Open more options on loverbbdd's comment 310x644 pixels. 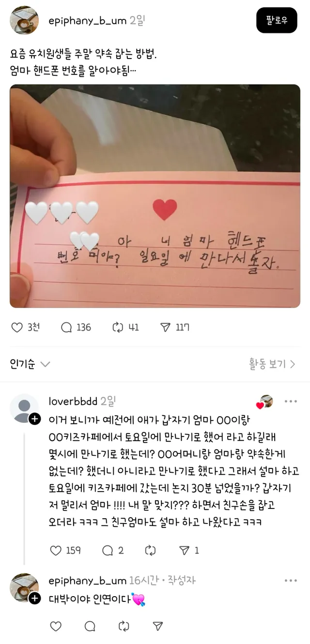tap(291, 401)
